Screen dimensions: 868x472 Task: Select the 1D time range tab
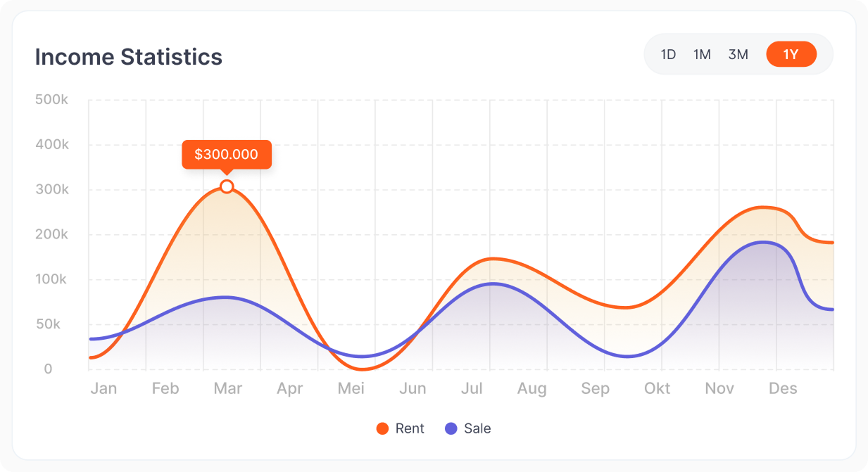tap(668, 54)
